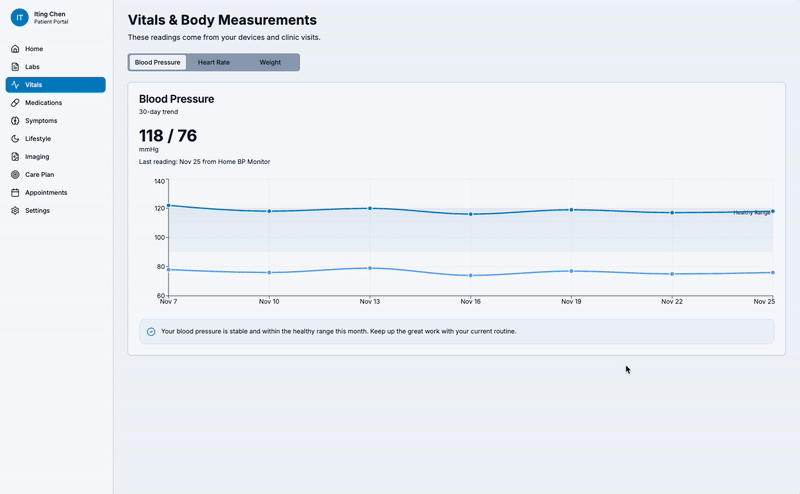Image resolution: width=800 pixels, height=494 pixels.
Task: Click the systolic data point at Nov 13
Action: pos(370,208)
